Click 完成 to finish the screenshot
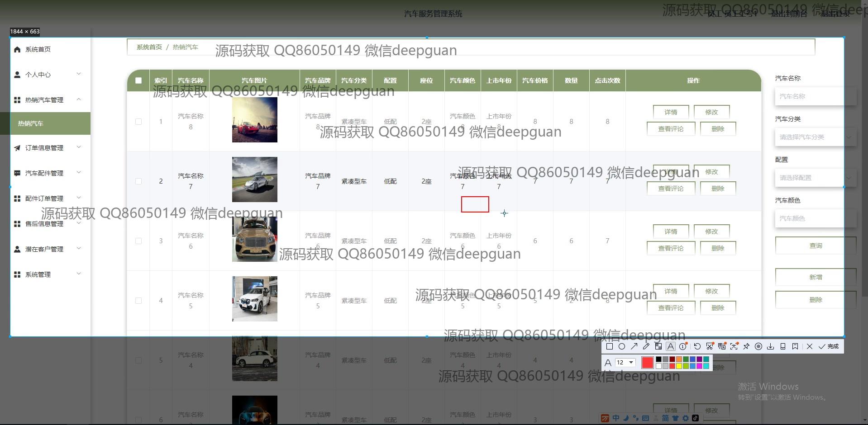Viewport: 868px width, 425px height. [829, 346]
